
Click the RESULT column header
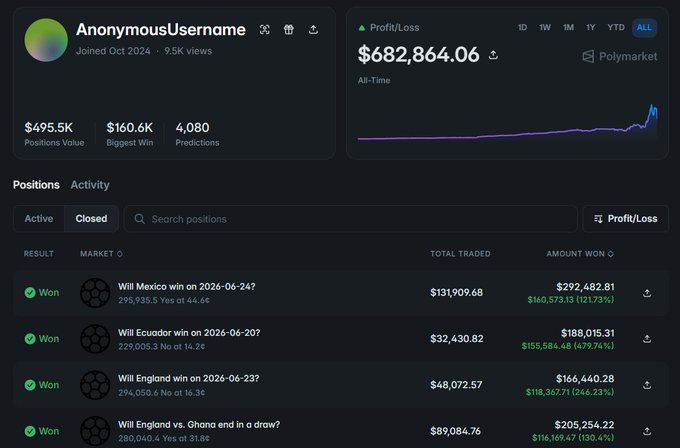pyautogui.click(x=39, y=254)
